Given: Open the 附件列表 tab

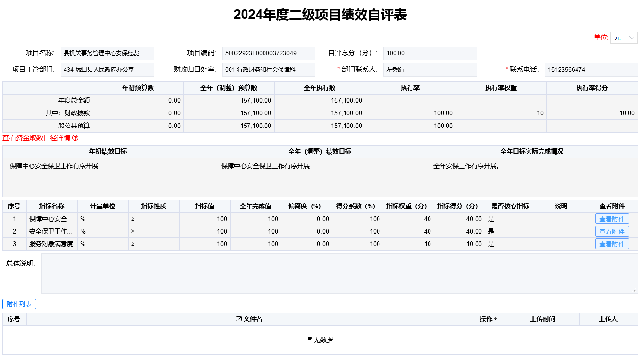Looking at the screenshot, I should (19, 304).
